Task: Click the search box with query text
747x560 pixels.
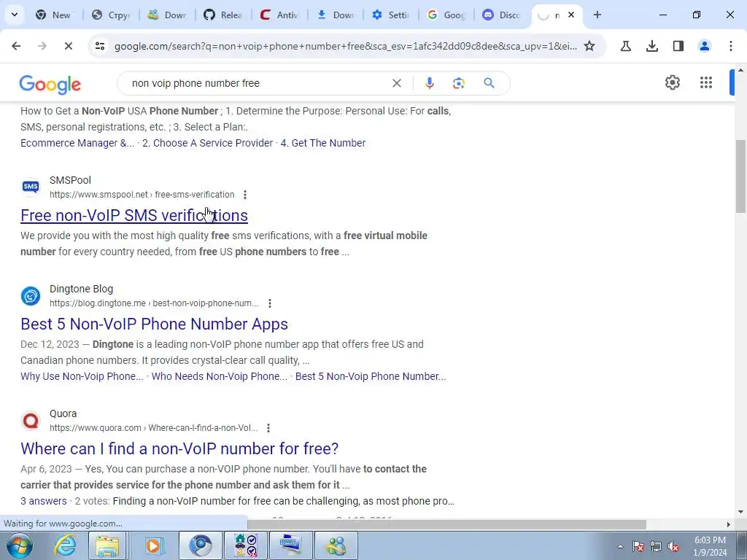Action: click(x=258, y=83)
